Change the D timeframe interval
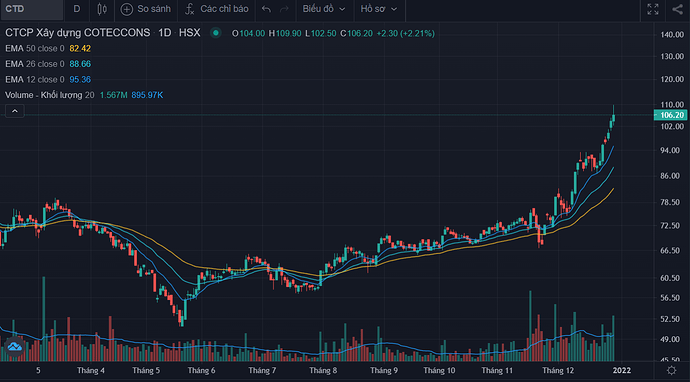 coord(77,9)
